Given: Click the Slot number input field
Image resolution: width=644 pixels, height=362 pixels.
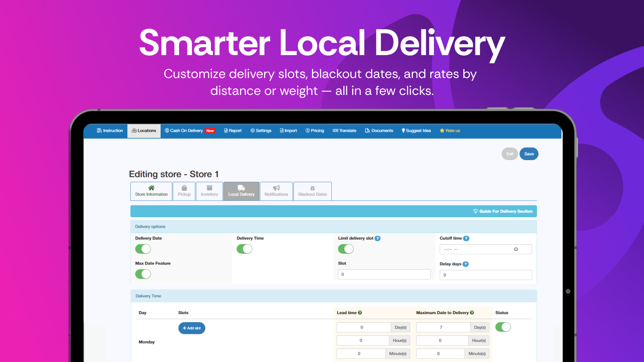Looking at the screenshot, I should pos(384,274).
